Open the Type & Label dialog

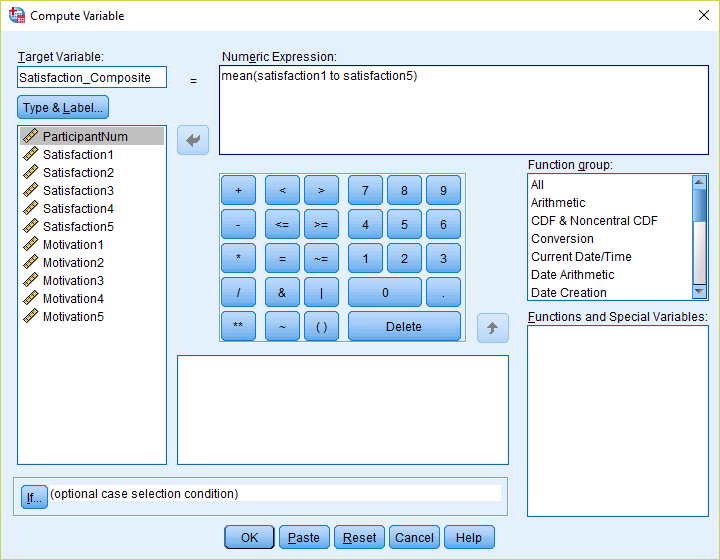coord(63,108)
